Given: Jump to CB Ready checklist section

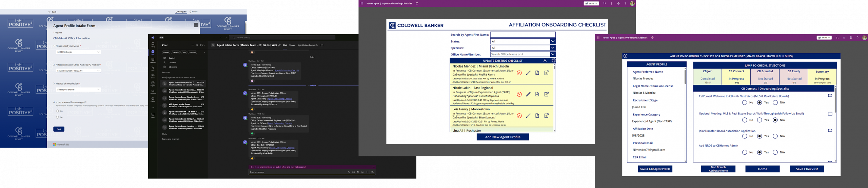Looking at the screenshot, I should pyautogui.click(x=794, y=77).
